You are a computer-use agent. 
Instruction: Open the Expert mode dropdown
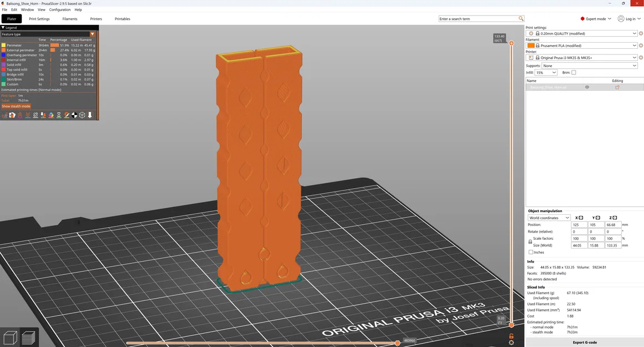click(x=596, y=18)
